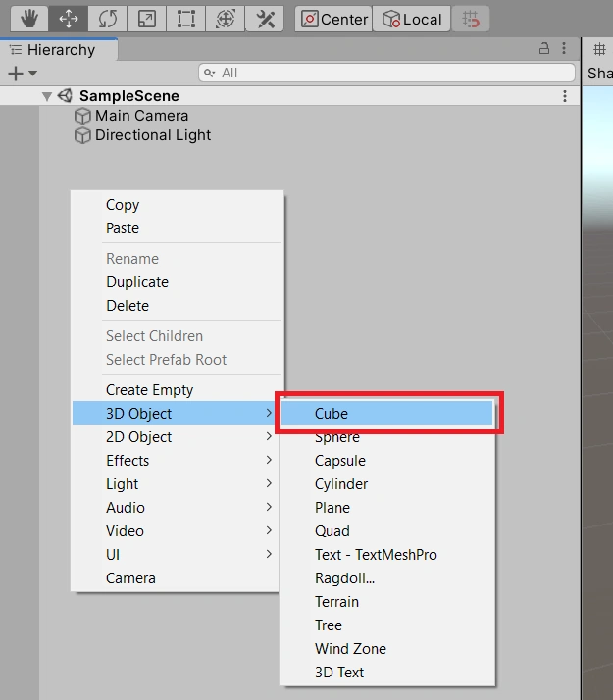Create a Sphere object
The height and width of the screenshot is (700, 613).
tap(387, 437)
